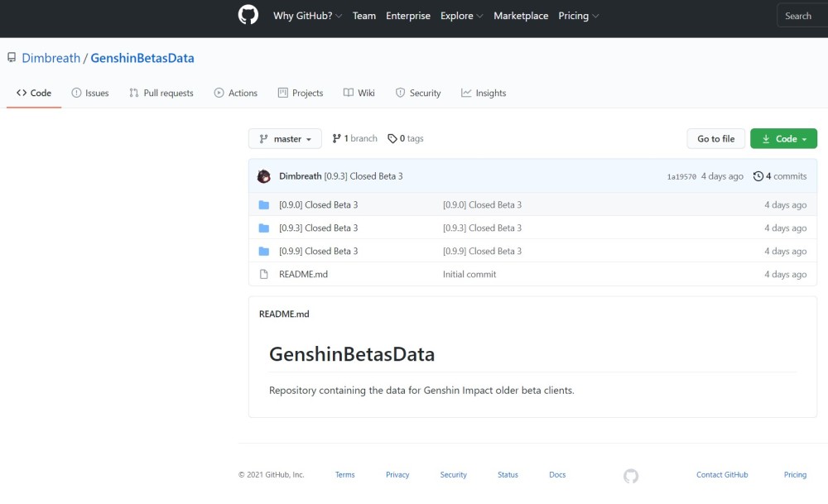Click the GenshinBetasData readme heading
The image size is (828, 504).
(x=352, y=354)
